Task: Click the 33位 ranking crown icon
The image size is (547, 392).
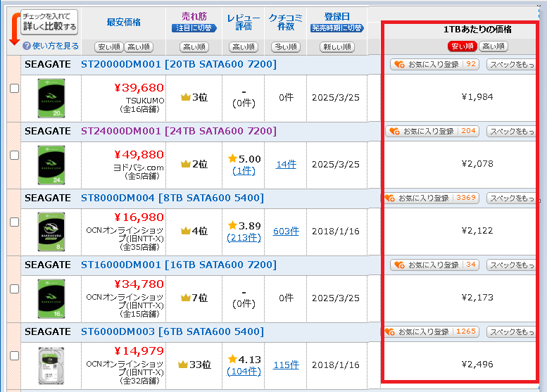Action: pos(183,365)
